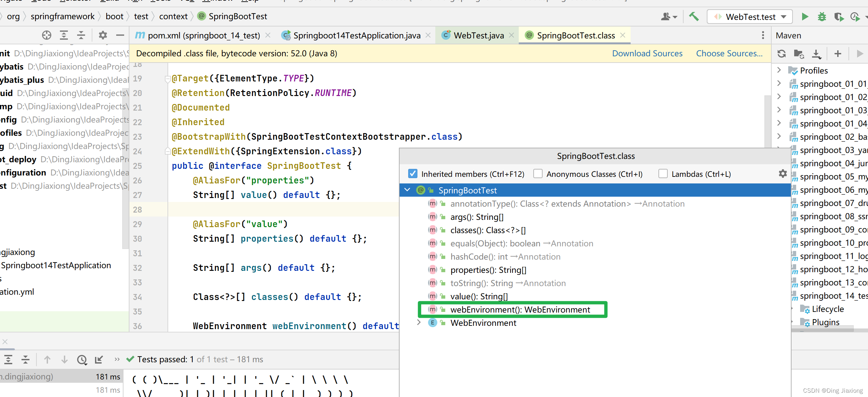Click the green Run button

coord(805,17)
